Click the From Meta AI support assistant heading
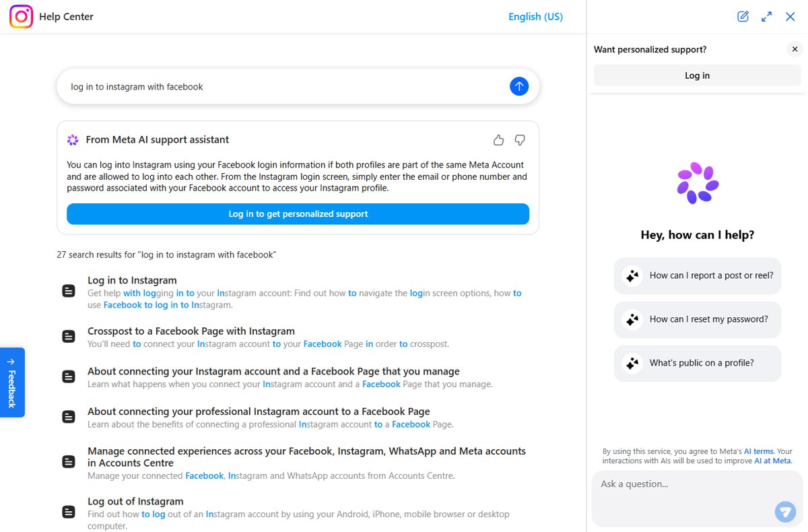Screen dimensions: 808x532 [x=158, y=140]
